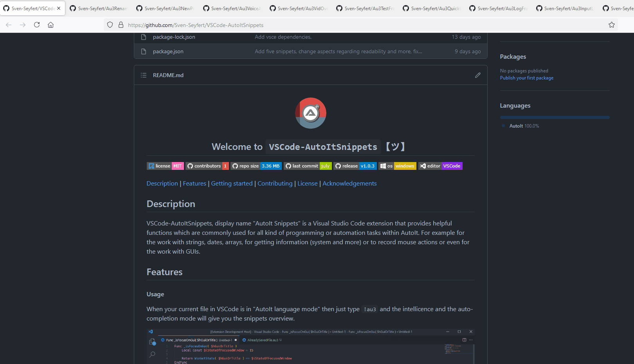Switch to the Au3InputL tab
Viewport: 634px width, 364px height.
564,8
